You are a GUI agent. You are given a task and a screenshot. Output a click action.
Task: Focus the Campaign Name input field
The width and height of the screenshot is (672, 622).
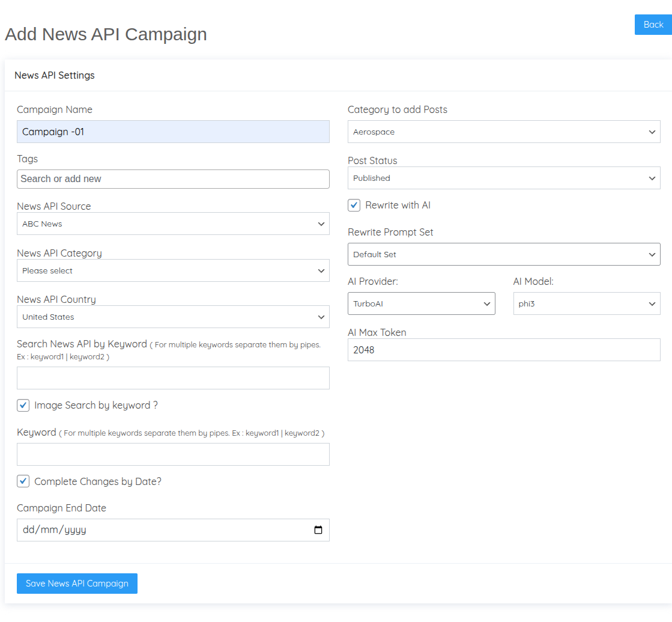173,132
